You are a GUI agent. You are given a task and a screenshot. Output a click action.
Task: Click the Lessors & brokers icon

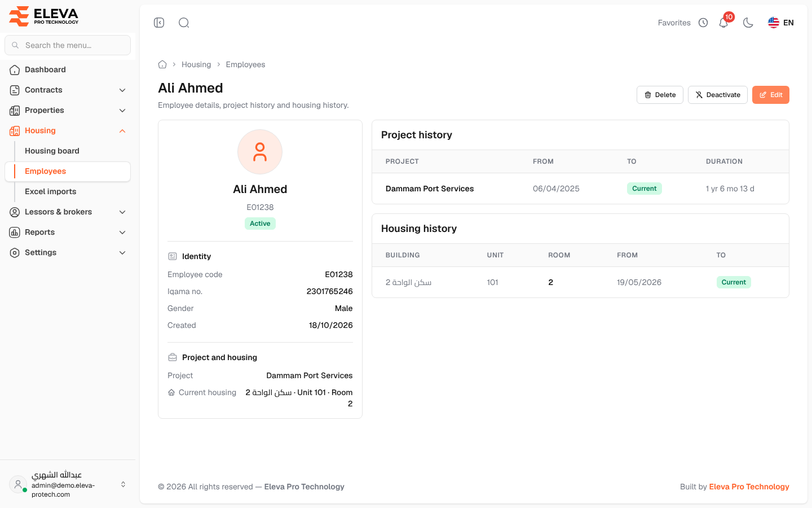pos(15,212)
